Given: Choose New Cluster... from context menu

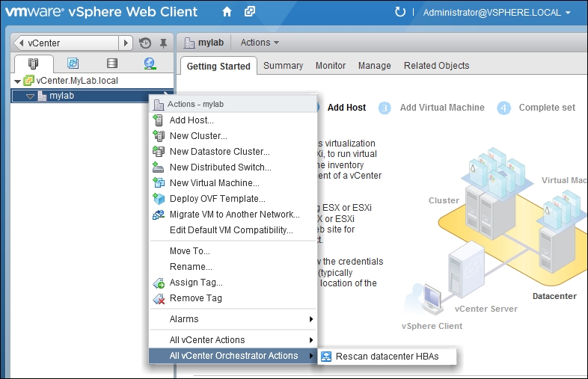Looking at the screenshot, I should tap(233, 136).
